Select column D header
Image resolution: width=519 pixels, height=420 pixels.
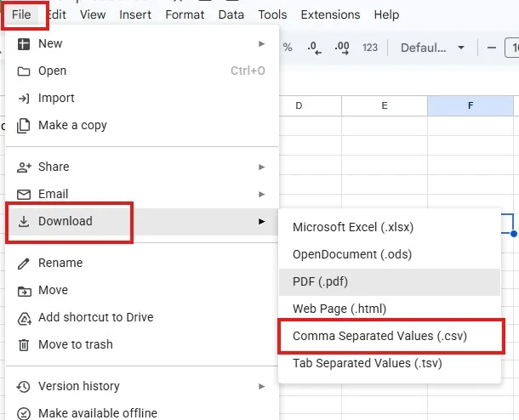311,105
